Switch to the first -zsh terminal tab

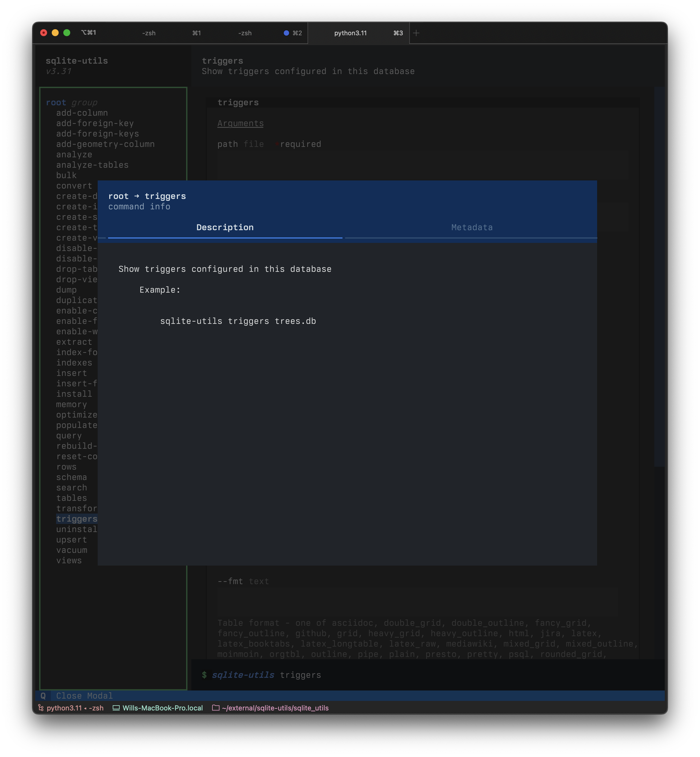click(x=149, y=33)
